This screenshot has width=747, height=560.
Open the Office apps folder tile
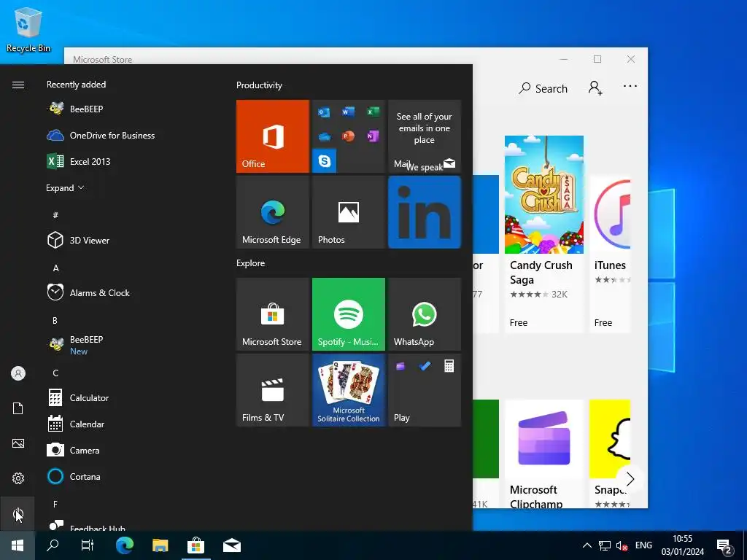[348, 136]
